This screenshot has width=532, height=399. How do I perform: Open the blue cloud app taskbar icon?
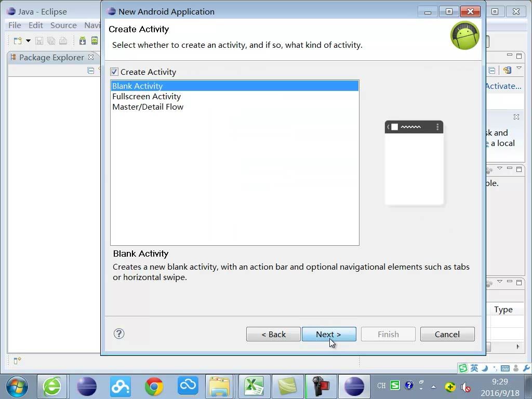[188, 386]
